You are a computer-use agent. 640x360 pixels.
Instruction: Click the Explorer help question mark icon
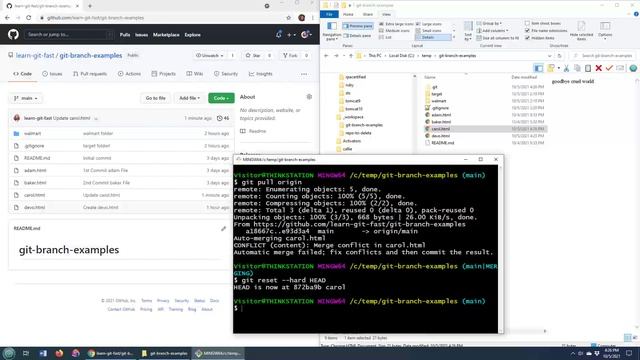[x=636, y=14]
